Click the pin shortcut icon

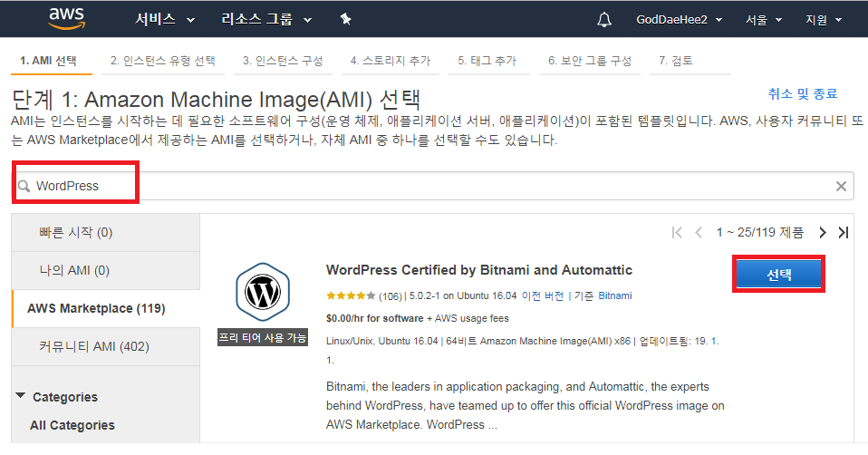point(345,19)
